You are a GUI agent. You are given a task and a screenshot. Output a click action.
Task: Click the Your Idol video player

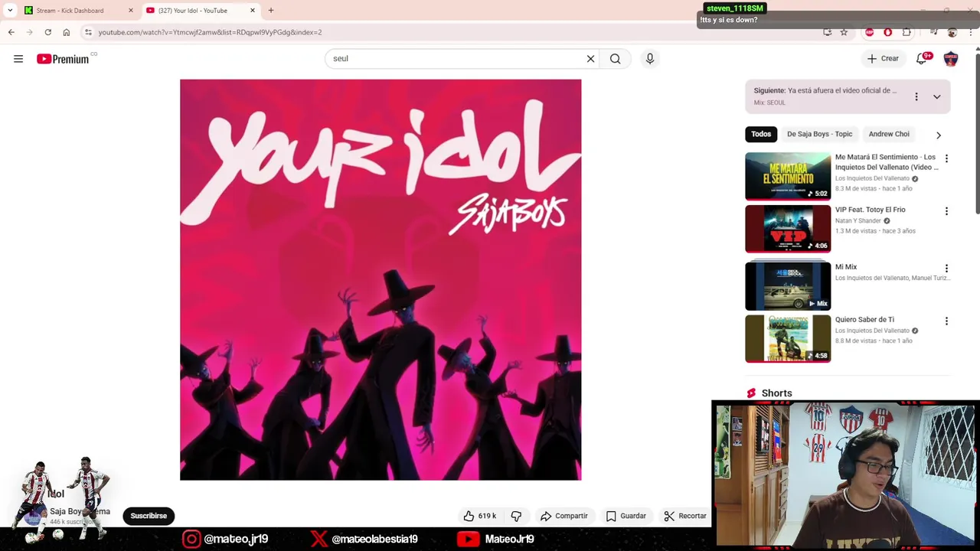pyautogui.click(x=381, y=280)
